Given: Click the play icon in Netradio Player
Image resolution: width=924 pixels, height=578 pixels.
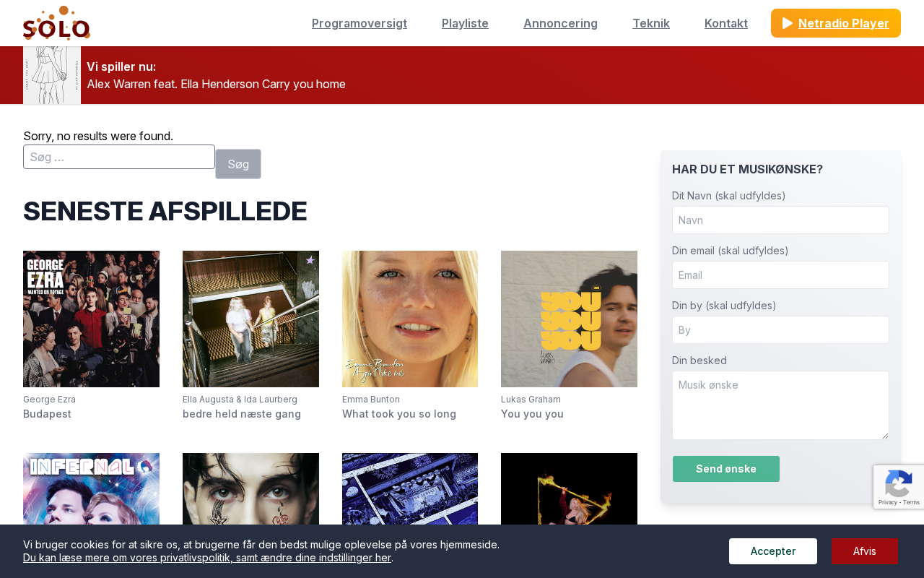Looking at the screenshot, I should click(x=788, y=23).
